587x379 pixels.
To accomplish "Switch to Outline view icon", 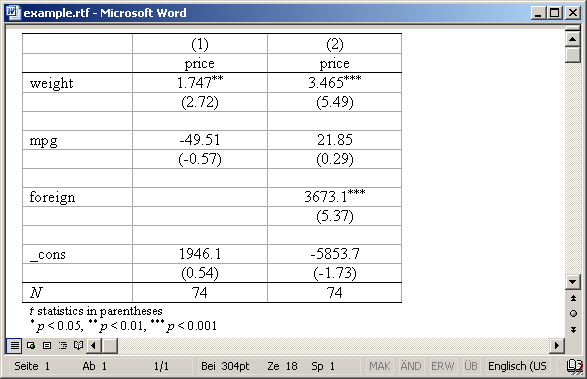I will 63,345.
